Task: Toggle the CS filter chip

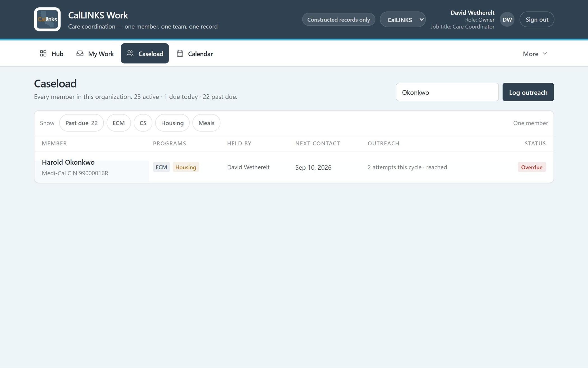Action: pyautogui.click(x=143, y=123)
